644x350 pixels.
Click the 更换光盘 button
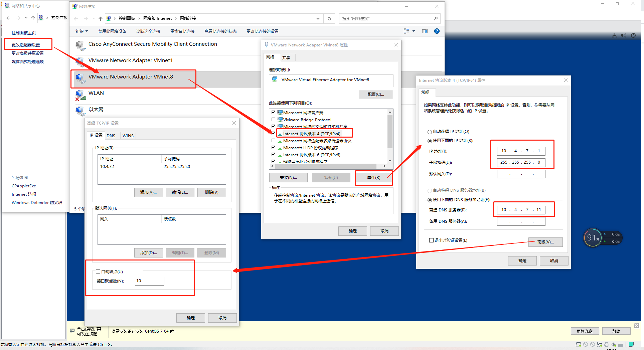pyautogui.click(x=585, y=331)
